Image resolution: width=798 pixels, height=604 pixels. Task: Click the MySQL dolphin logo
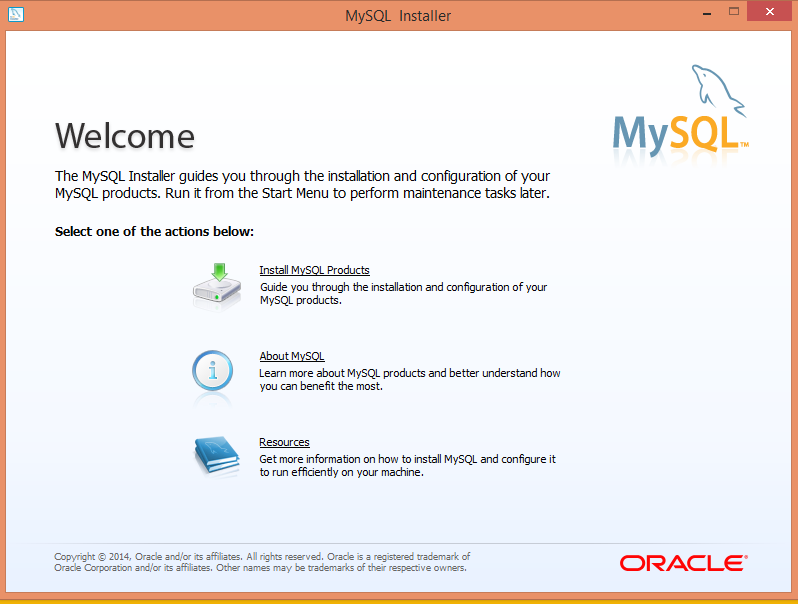click(x=680, y=110)
